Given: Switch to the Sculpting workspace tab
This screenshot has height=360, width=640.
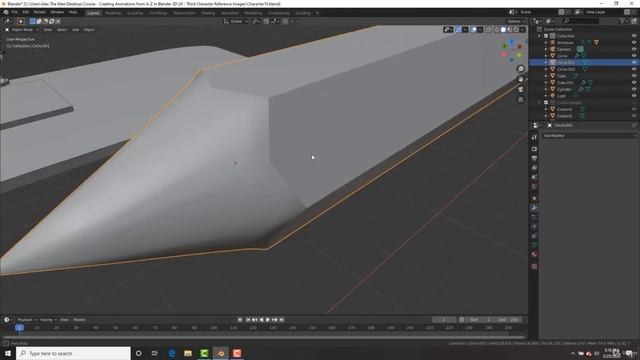Looking at the screenshot, I should 135,13.
